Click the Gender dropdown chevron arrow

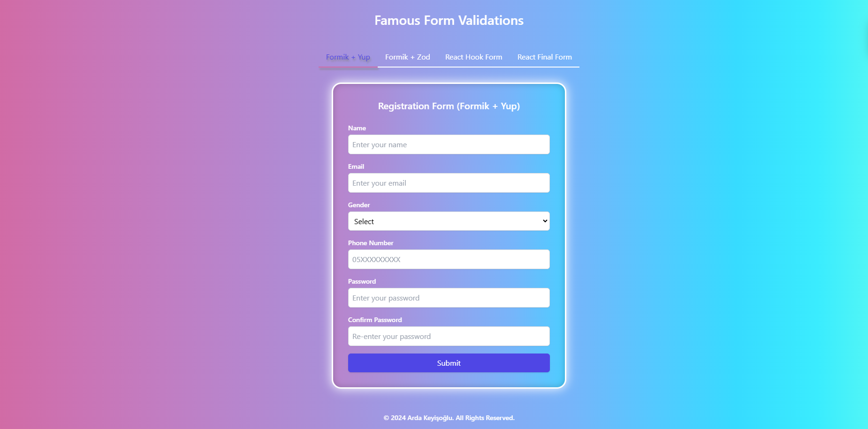[545, 221]
